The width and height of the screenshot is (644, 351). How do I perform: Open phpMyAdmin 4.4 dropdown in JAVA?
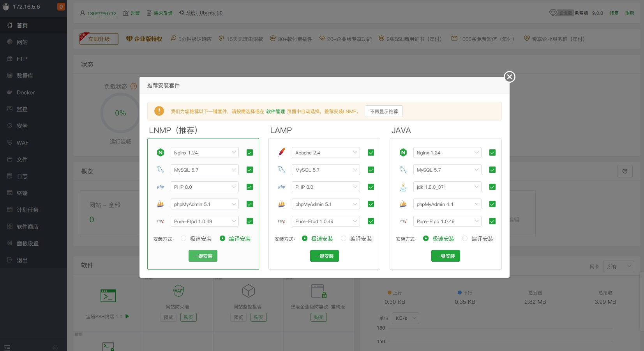447,204
